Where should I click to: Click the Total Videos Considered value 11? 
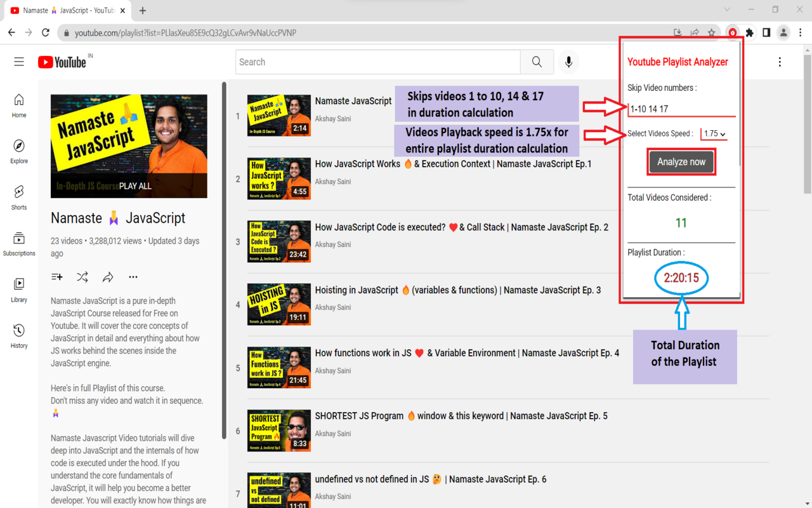point(681,223)
